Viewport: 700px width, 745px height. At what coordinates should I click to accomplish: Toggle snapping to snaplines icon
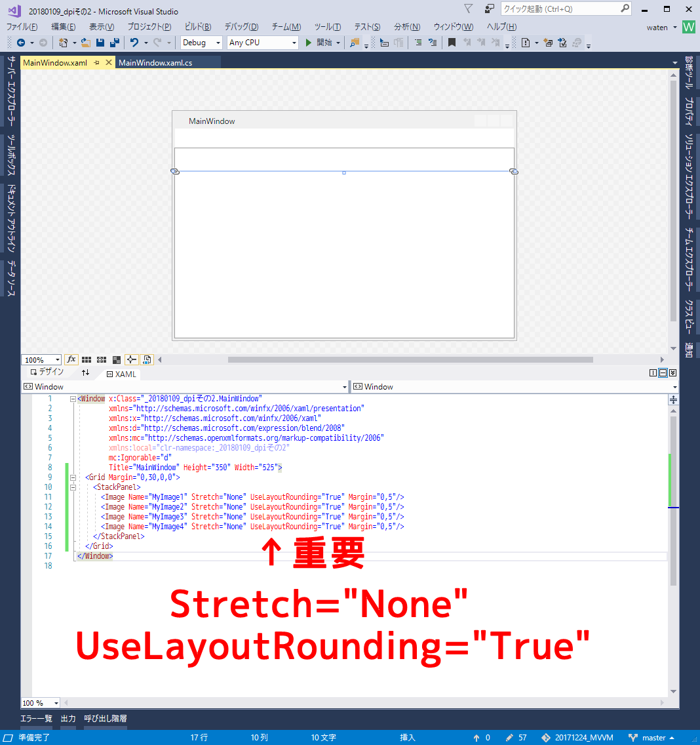tap(132, 359)
